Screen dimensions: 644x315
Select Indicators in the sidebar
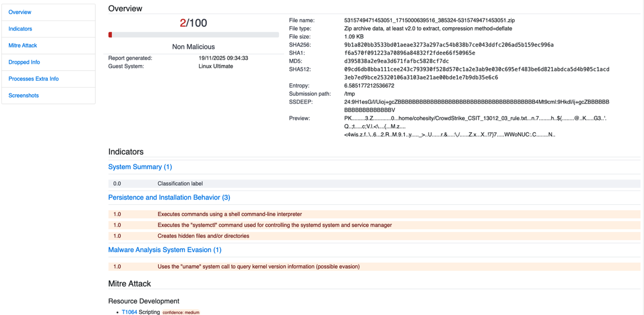pyautogui.click(x=20, y=29)
